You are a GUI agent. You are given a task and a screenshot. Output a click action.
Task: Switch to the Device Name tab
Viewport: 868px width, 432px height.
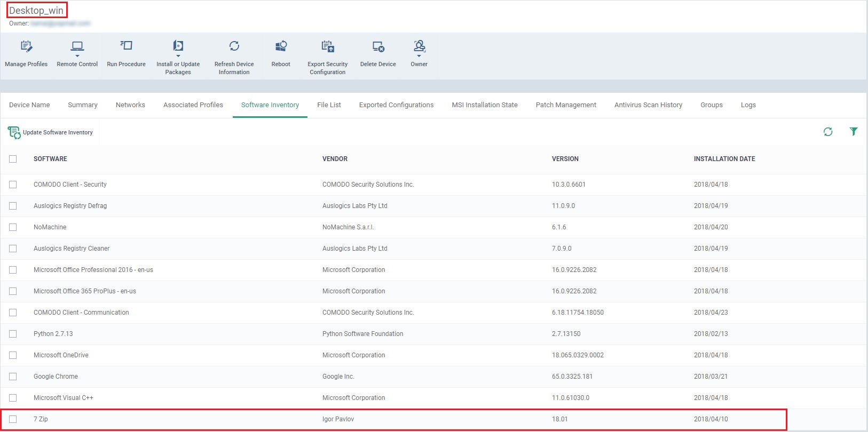(x=29, y=105)
